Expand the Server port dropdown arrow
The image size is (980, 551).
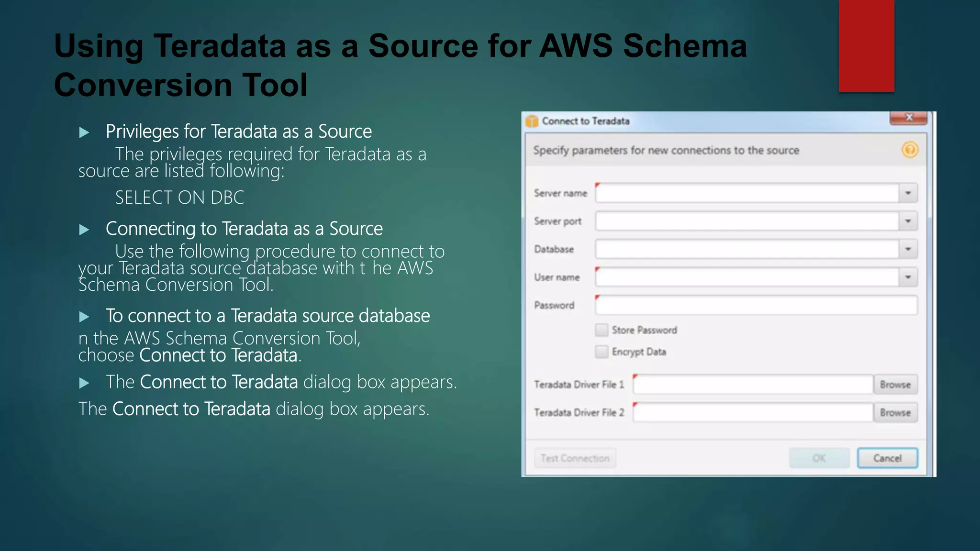tap(908, 221)
